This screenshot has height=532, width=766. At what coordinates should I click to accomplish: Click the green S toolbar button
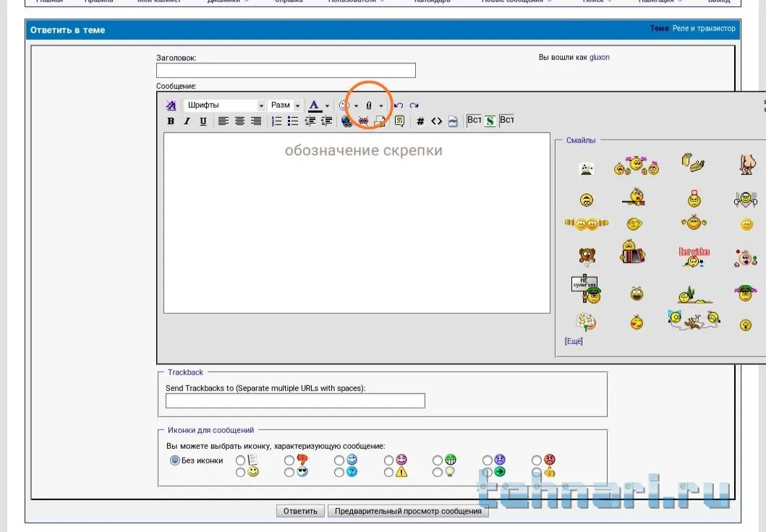(x=490, y=121)
